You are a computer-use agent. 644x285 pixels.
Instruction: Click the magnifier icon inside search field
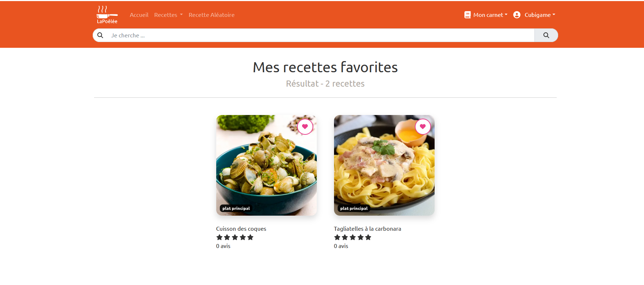coord(101,35)
